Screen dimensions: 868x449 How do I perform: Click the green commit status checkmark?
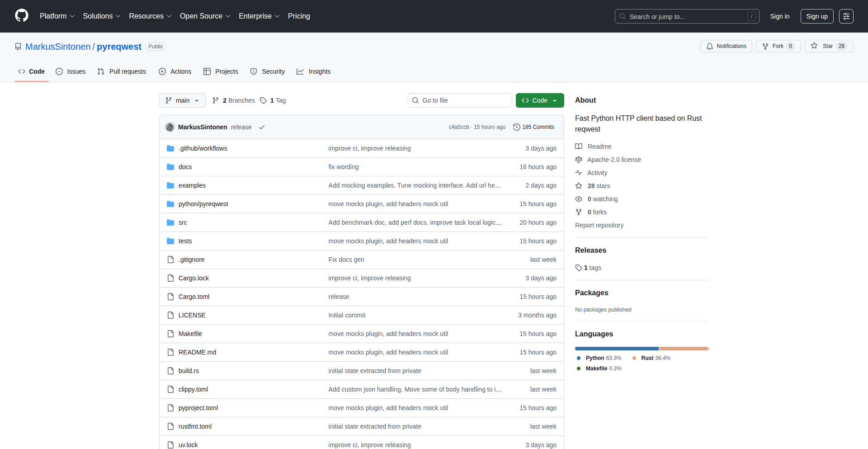[x=262, y=128]
